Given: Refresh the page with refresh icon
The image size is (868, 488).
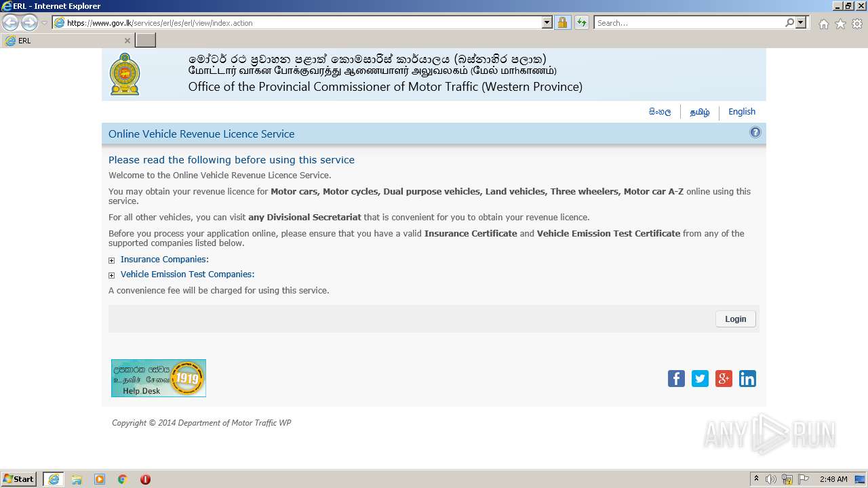Looking at the screenshot, I should click(581, 22).
